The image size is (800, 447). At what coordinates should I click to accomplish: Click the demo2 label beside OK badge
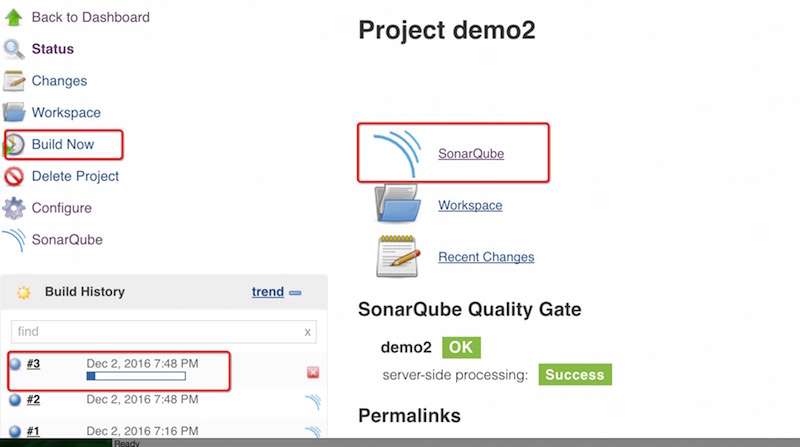pyautogui.click(x=406, y=347)
